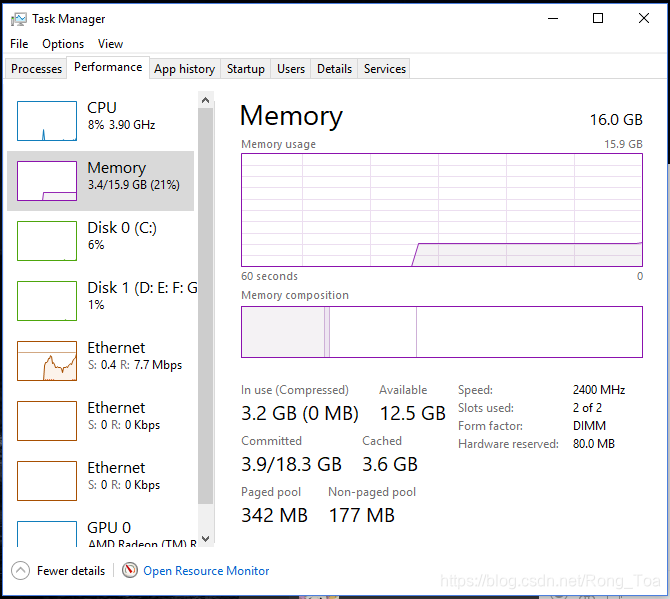Screen dimensions: 670x599
Task: Select the GPU 0 graph thumbnail
Action: tap(47, 534)
